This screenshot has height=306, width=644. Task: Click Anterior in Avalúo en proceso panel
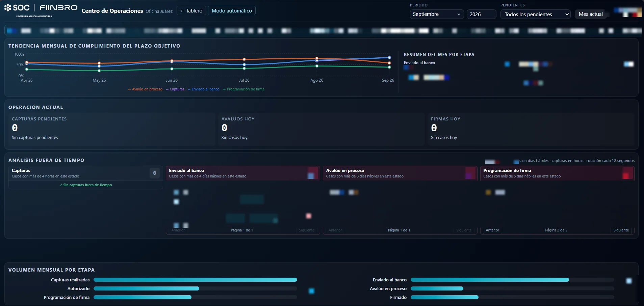tap(335, 230)
